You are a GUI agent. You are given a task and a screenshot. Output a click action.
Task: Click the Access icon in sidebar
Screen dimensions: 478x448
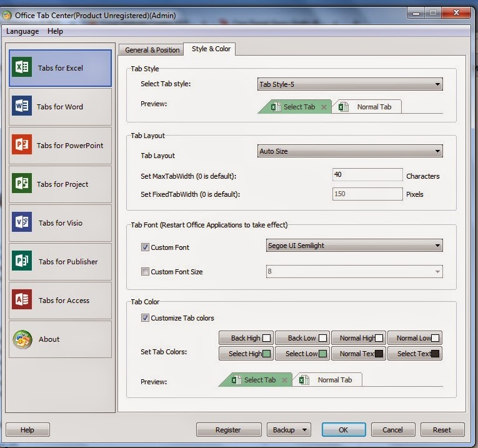click(22, 299)
